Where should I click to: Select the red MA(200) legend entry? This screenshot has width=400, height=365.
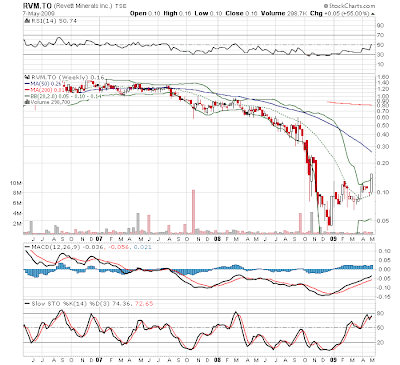click(45, 90)
